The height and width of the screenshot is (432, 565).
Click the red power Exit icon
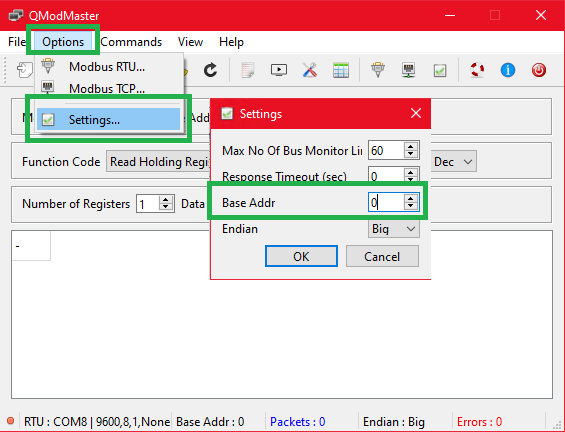click(x=539, y=70)
